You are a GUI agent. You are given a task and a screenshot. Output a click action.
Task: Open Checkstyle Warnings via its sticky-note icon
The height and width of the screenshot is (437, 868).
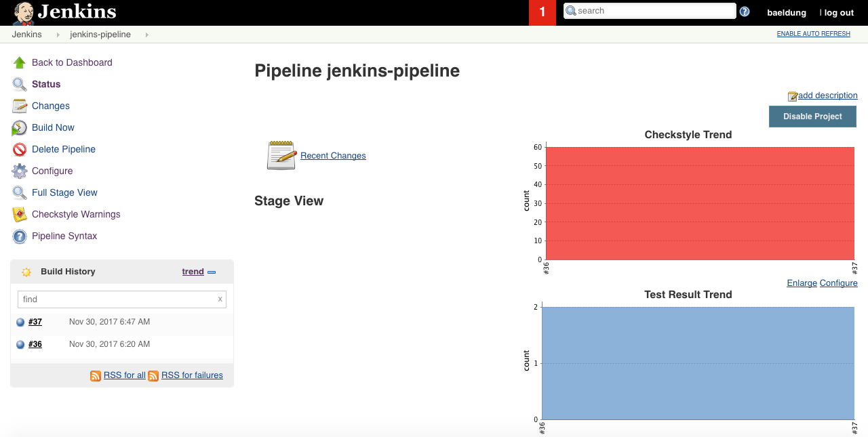tap(19, 214)
